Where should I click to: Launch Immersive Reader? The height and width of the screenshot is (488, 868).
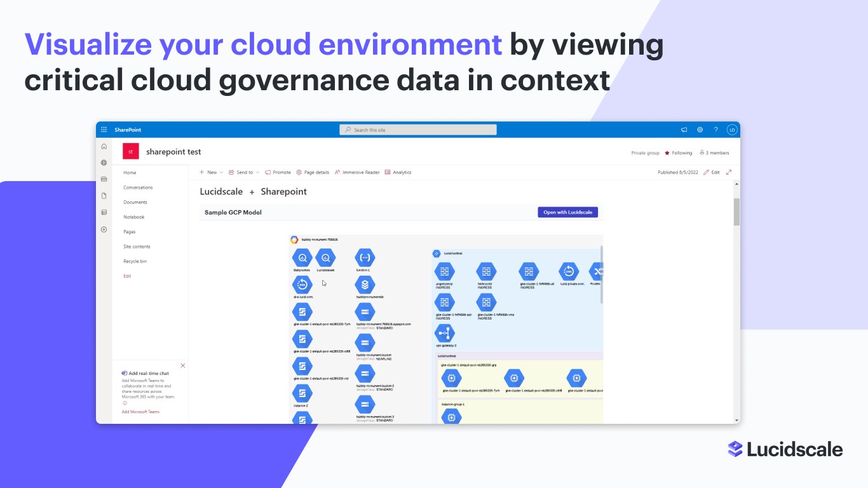pos(357,172)
